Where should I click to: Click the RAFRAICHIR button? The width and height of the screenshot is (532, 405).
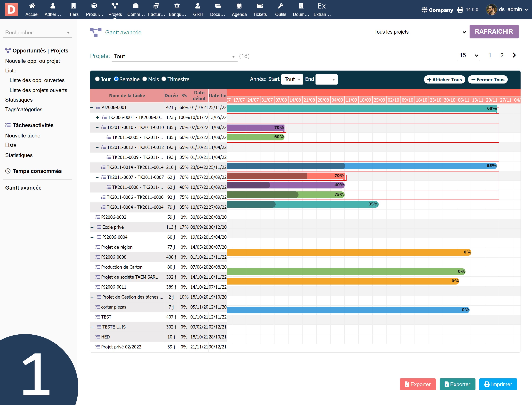[494, 32]
